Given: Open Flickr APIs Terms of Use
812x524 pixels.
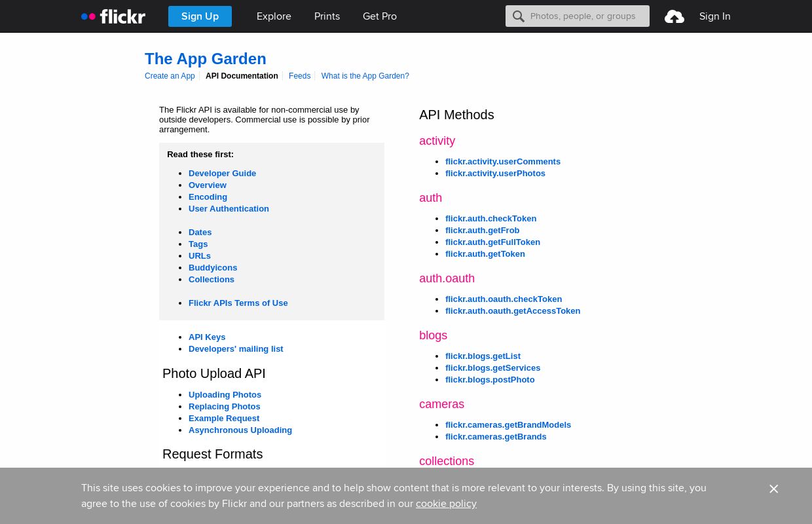Looking at the screenshot, I should coord(238,303).
